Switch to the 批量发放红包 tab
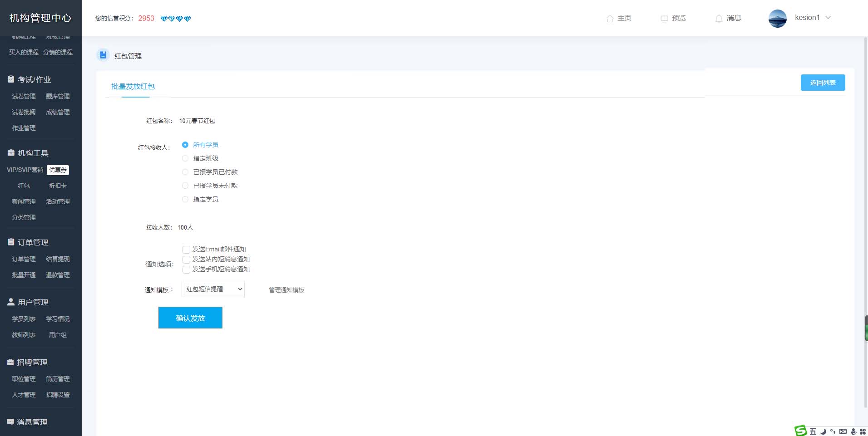The height and width of the screenshot is (436, 868). (133, 86)
